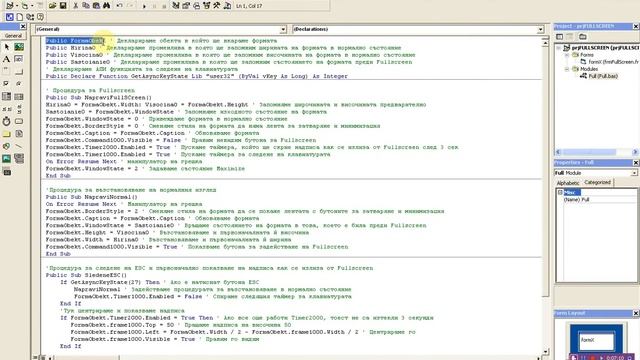640x360 pixels.
Task: Start the program with the Run arrow
Action: (x=144, y=6)
